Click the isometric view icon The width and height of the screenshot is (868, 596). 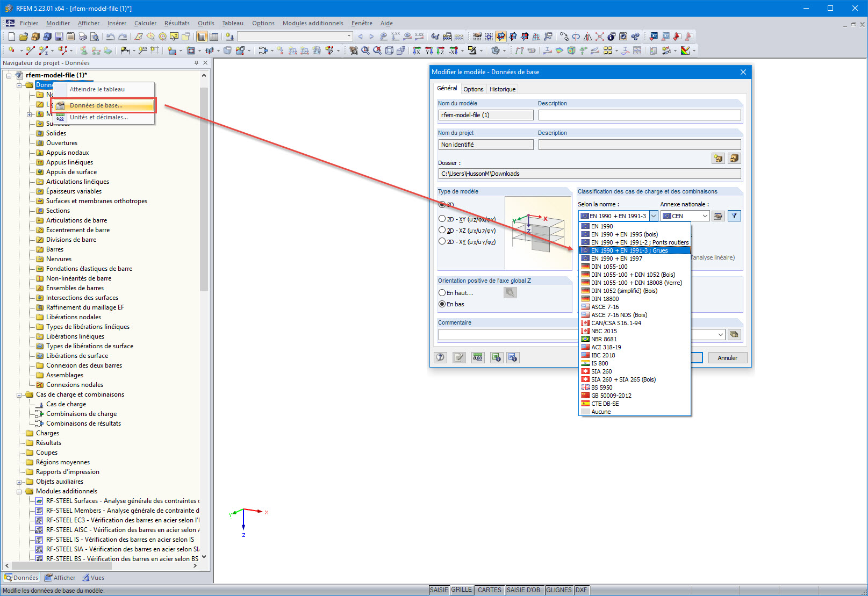389,51
